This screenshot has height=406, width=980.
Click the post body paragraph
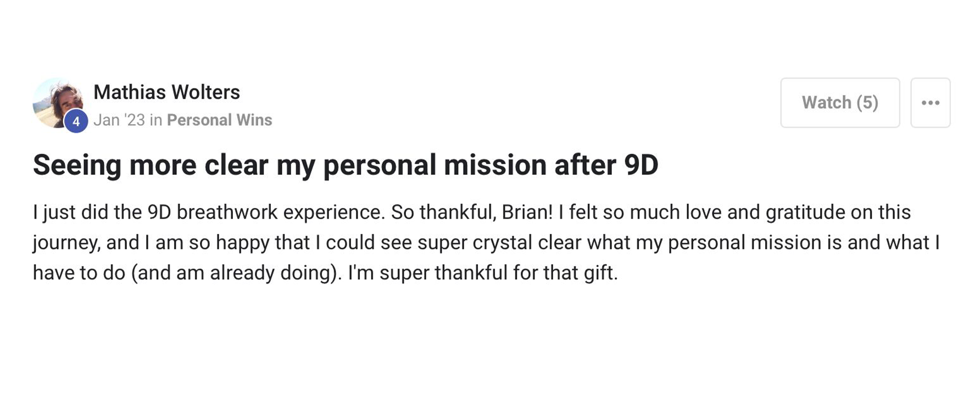pos(486,242)
